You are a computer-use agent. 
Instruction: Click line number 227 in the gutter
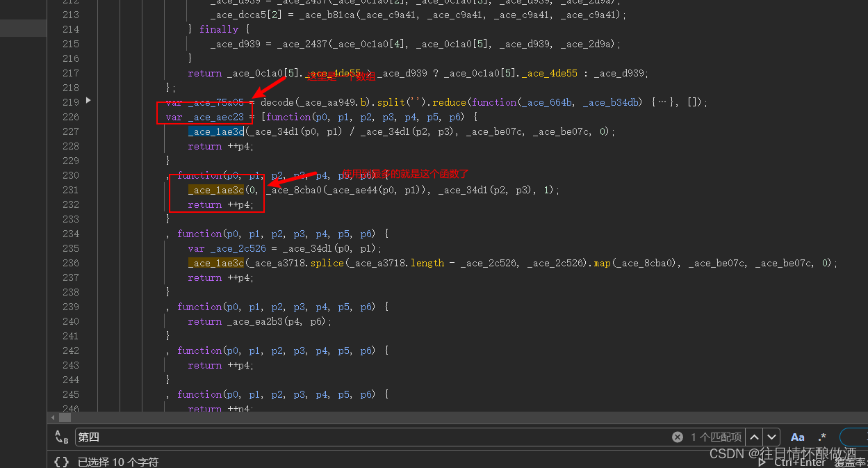pyautogui.click(x=71, y=131)
